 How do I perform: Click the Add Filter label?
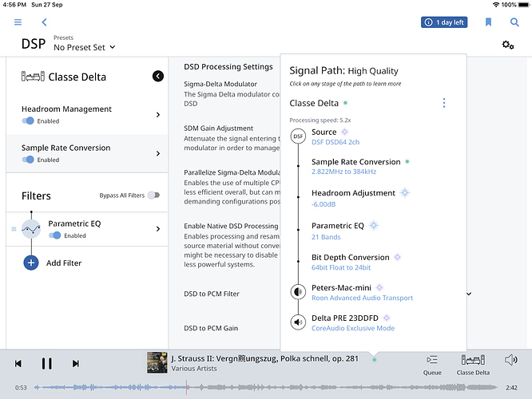tap(64, 263)
